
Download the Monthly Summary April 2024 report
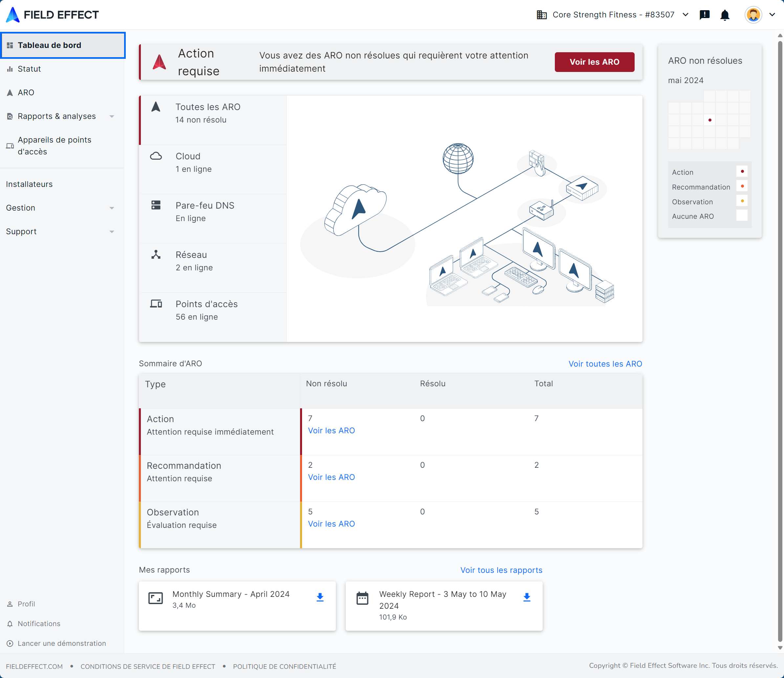tap(320, 597)
